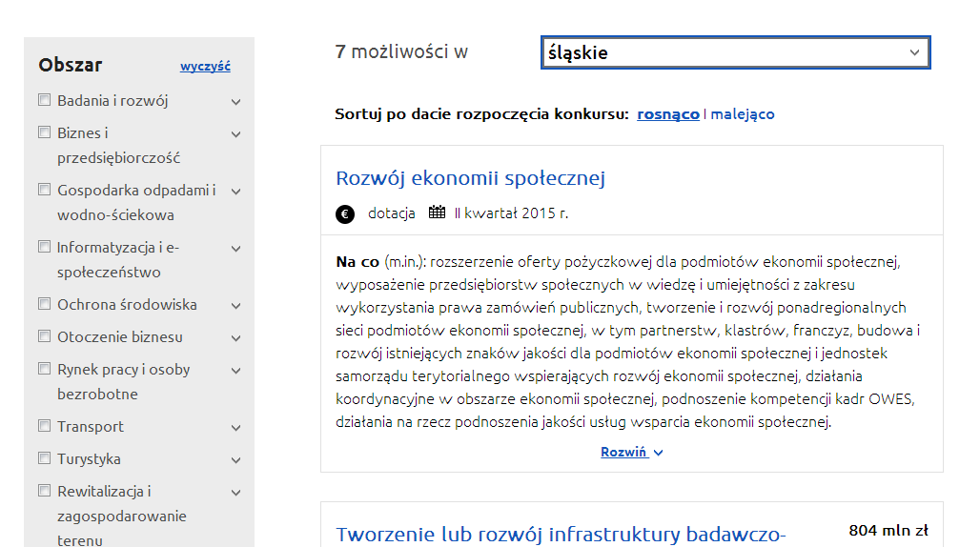Check the Badania i rozwój checkbox
Viewport: 980px width, 547px height.
[x=45, y=100]
